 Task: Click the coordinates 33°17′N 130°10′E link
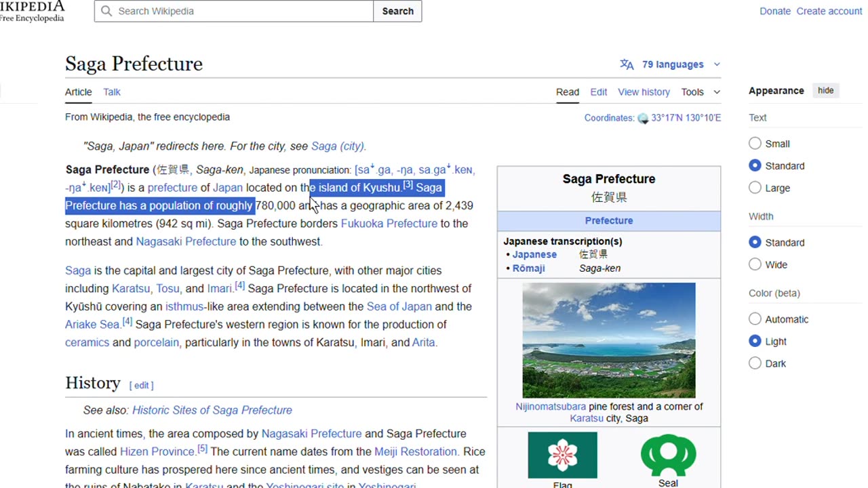[686, 118]
